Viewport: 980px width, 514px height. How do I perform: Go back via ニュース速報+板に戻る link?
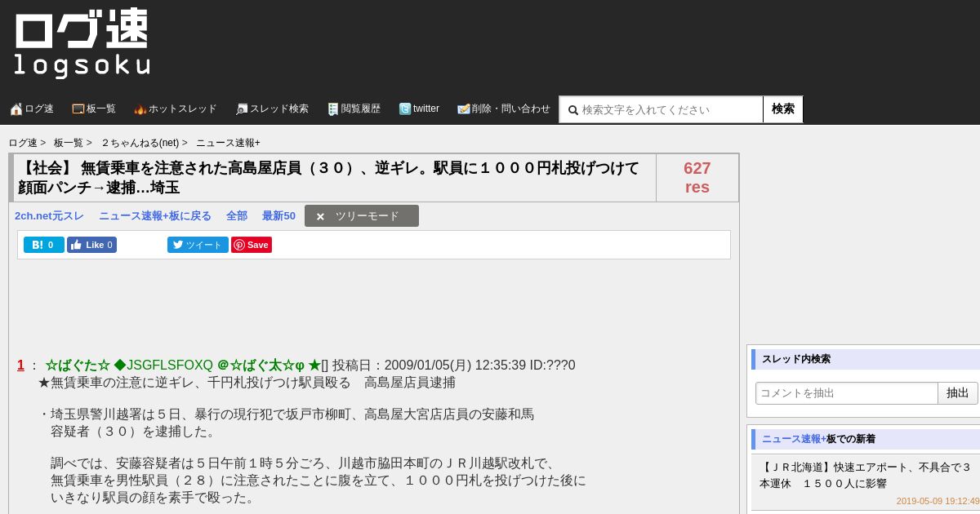point(155,216)
